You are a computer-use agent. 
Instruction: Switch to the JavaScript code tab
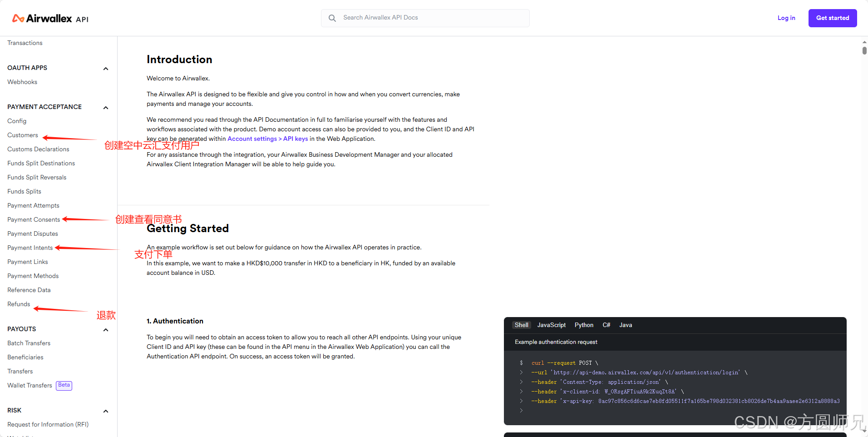(552, 325)
